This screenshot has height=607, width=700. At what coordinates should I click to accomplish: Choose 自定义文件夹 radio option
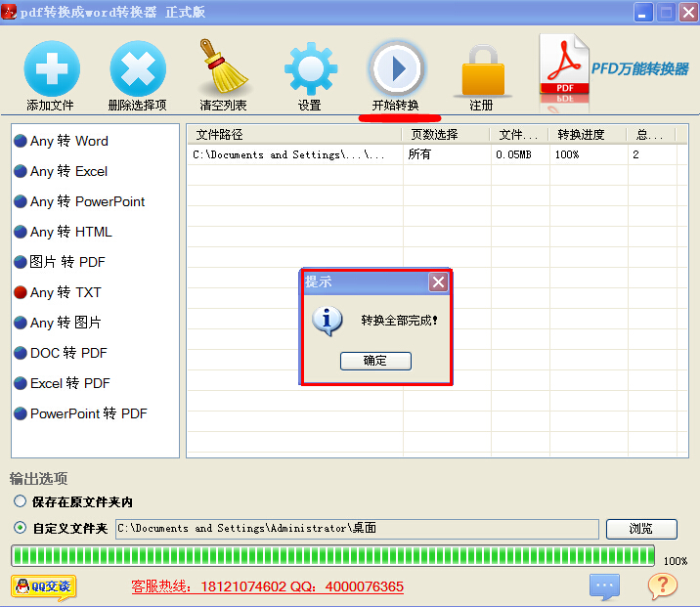(x=20, y=528)
